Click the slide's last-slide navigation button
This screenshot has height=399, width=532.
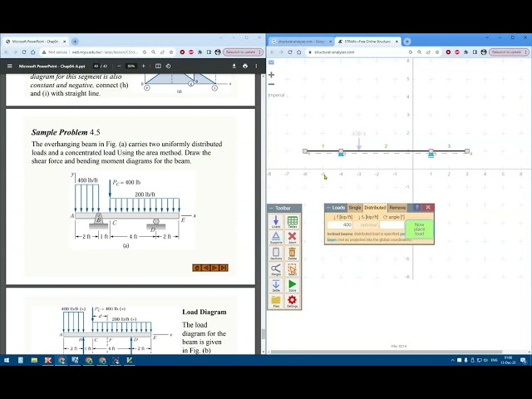224,268
